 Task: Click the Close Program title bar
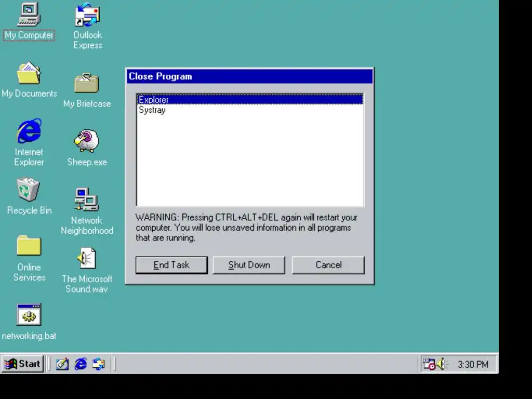[x=250, y=76]
